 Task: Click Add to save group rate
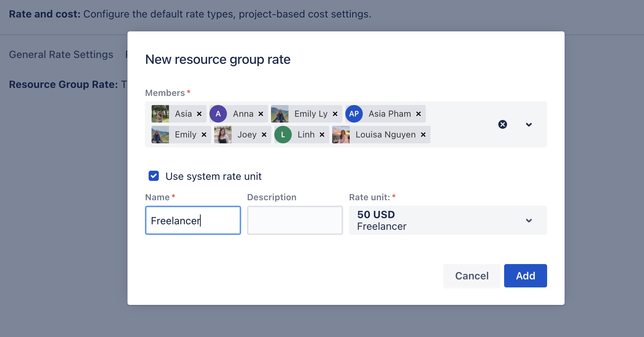tap(525, 276)
